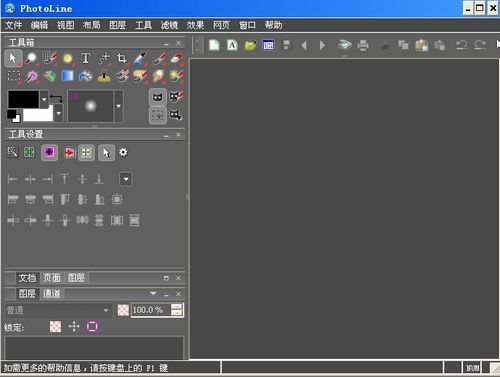Select the Eraser tool
Screen dimensions: 500x377
[x=176, y=58]
